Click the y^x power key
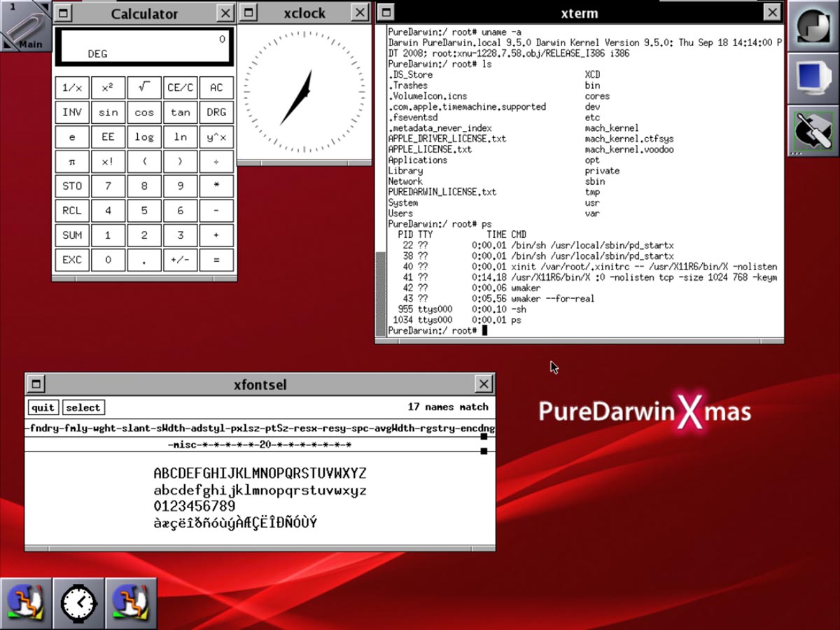 [x=216, y=136]
